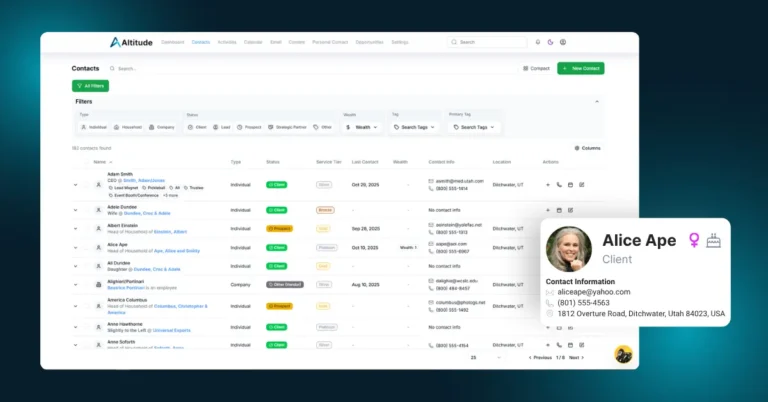
Task: Click the edit icon in Adam Smith's actions
Action: coord(581,185)
